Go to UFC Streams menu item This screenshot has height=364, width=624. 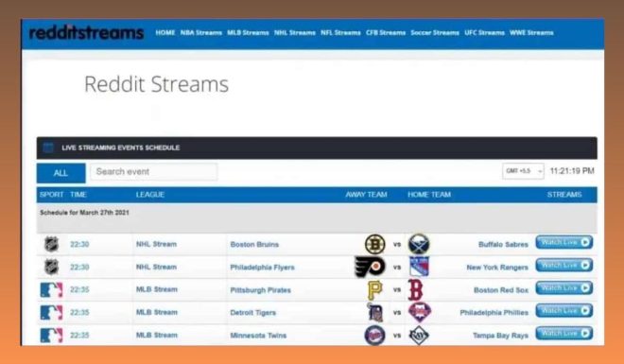tap(484, 33)
